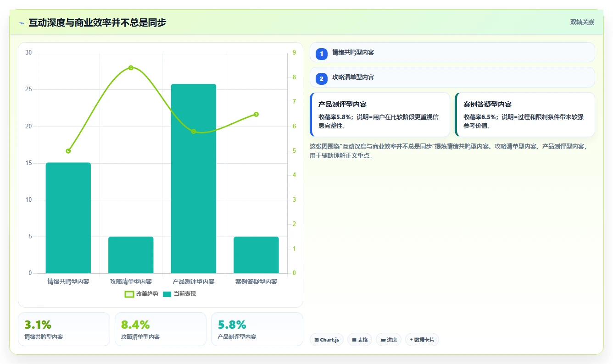
Task: Toggle the 改善趋势 legend entry
Action: (x=141, y=294)
